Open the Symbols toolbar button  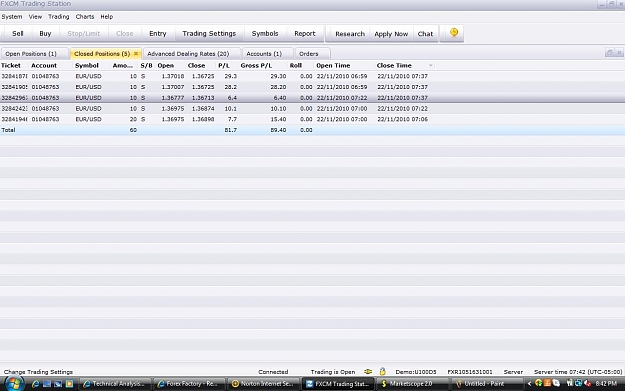coord(265,33)
